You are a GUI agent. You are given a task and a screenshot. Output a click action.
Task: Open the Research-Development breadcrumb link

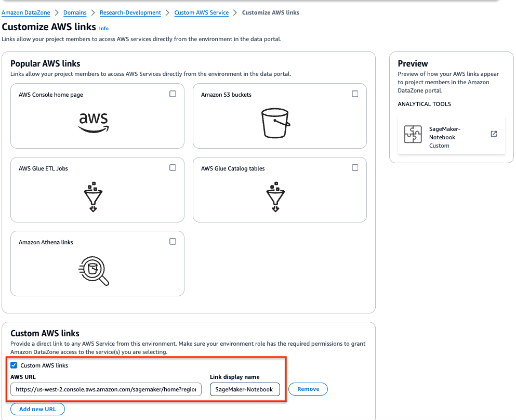[x=130, y=12]
